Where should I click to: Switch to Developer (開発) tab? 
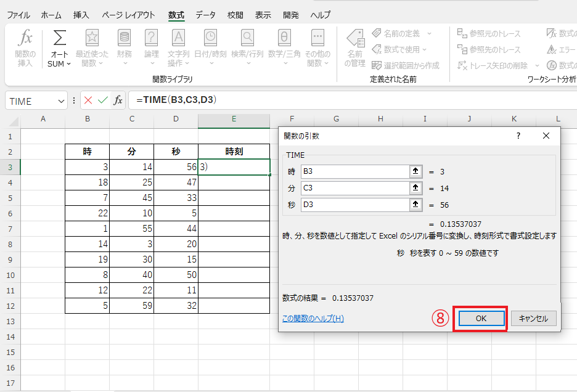point(291,15)
